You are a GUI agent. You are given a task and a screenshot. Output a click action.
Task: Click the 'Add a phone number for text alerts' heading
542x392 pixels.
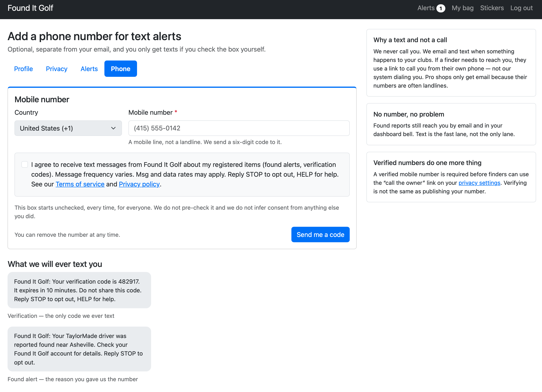(94, 36)
